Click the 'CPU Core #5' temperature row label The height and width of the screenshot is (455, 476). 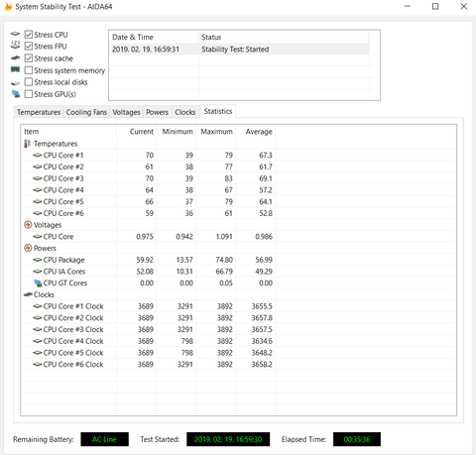pos(63,201)
